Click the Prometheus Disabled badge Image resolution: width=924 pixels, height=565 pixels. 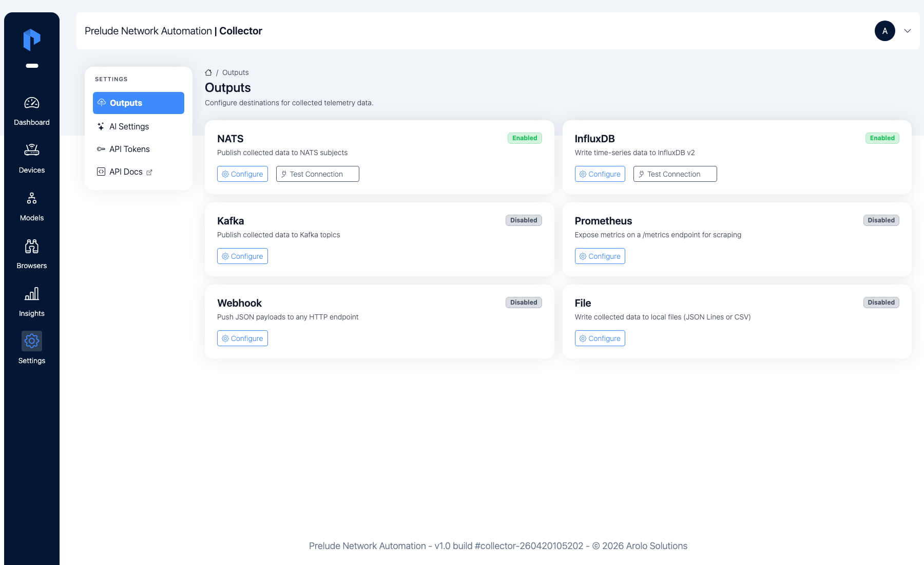click(881, 220)
